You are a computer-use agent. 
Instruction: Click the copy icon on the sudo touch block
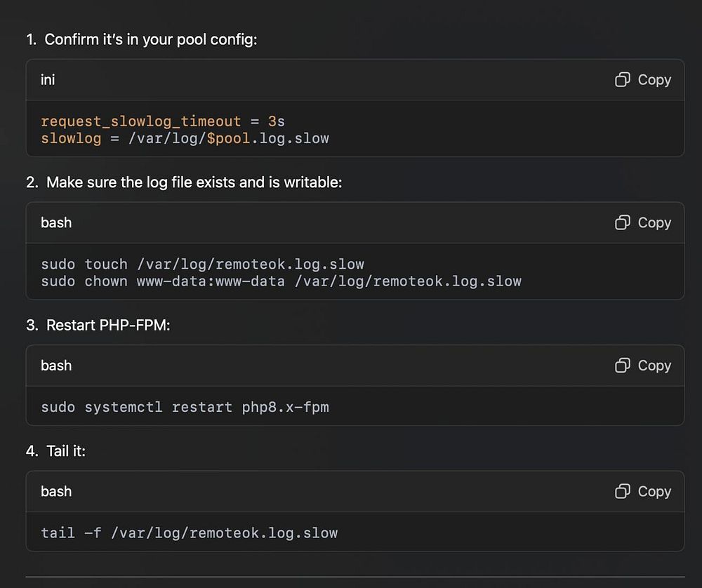[622, 222]
